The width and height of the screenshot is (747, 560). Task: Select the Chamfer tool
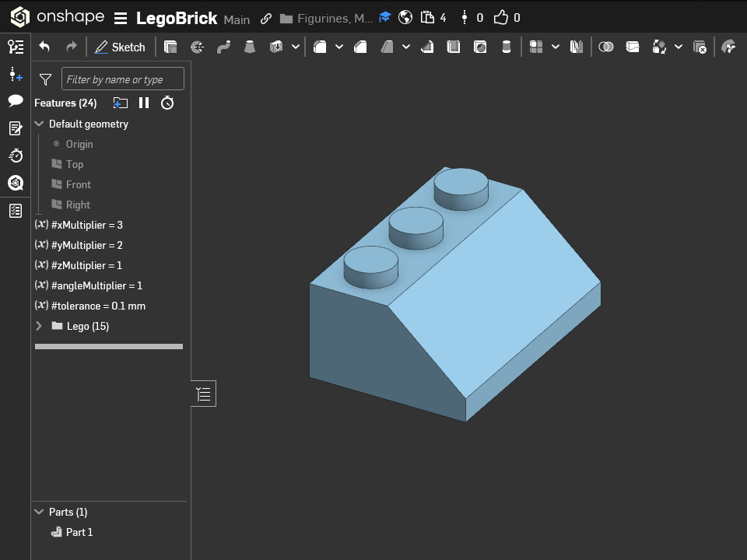360,47
